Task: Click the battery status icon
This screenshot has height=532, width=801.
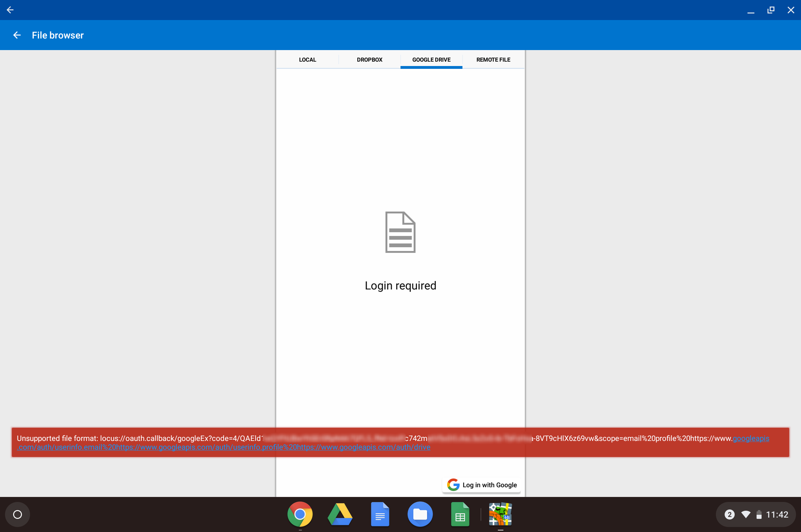Action: click(x=759, y=514)
